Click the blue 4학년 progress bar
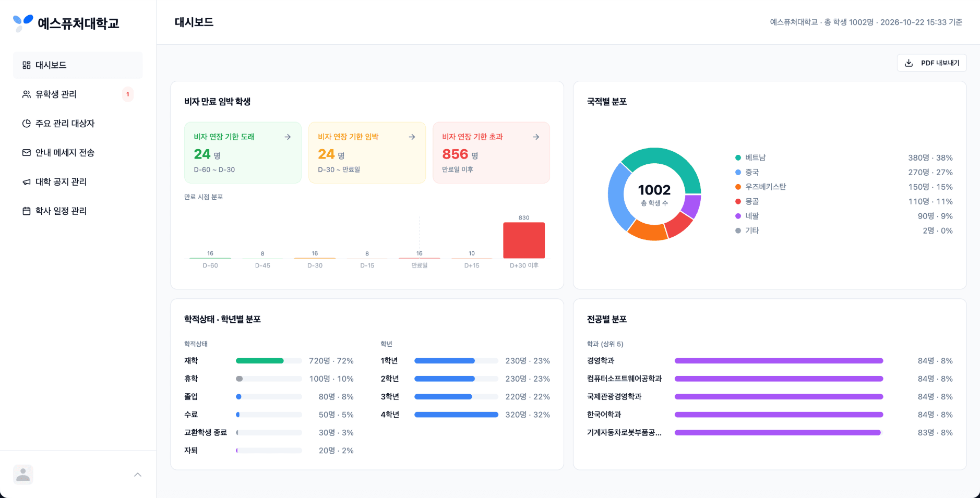 coord(457,415)
